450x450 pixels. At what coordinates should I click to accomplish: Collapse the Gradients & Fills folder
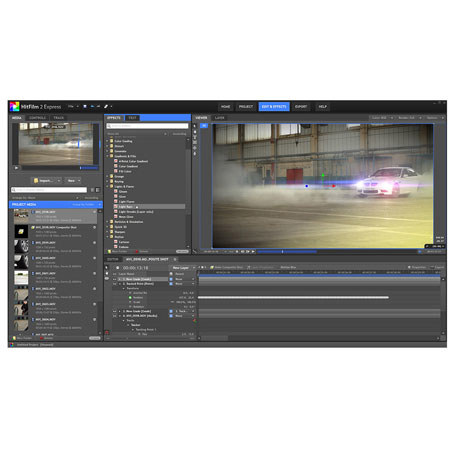click(107, 156)
